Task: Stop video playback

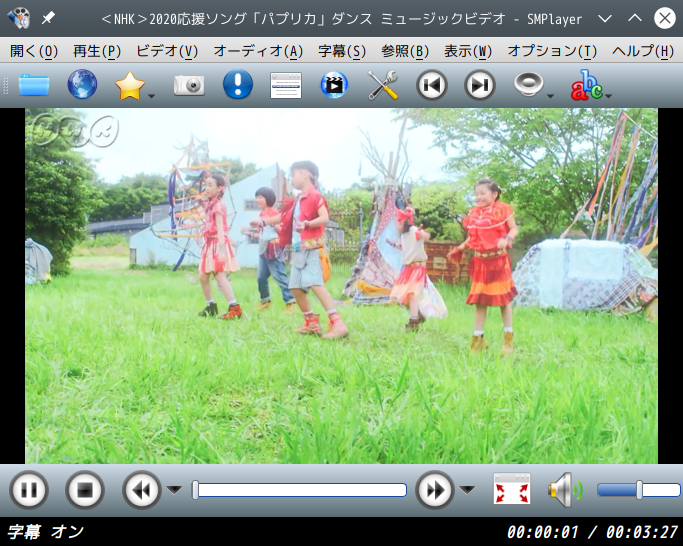Action: (85, 490)
